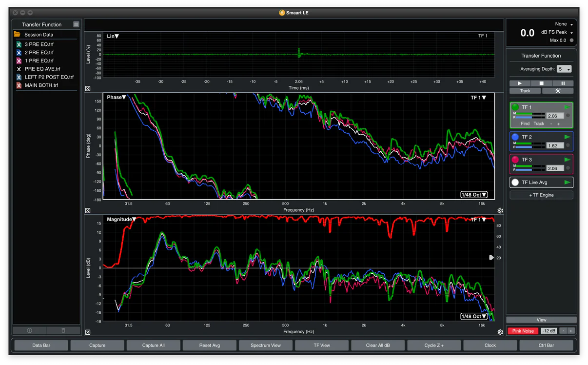The image size is (588, 365).
Task: Select the 3 PRE EQ.trf trace
Action: click(x=39, y=44)
